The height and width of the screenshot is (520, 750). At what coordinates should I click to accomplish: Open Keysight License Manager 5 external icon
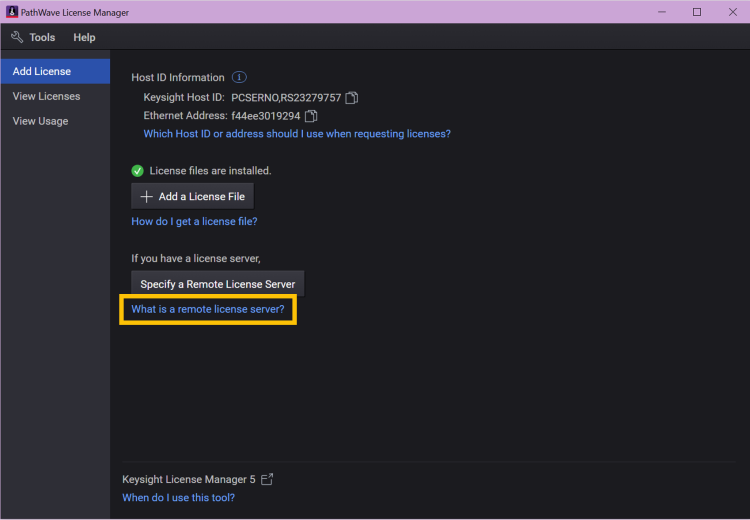tap(267, 479)
